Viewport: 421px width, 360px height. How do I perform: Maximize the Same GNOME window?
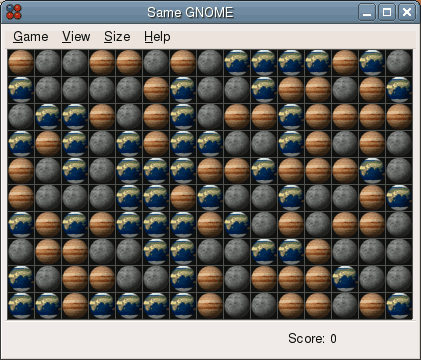tap(387, 12)
